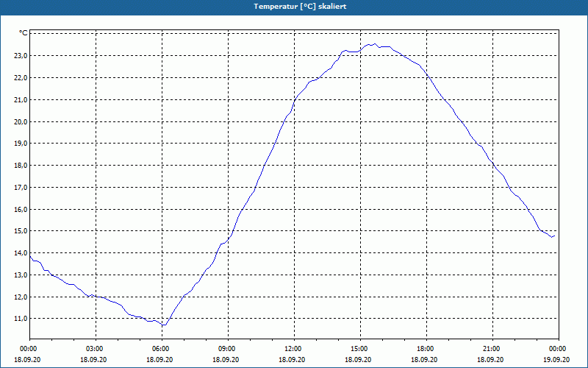This screenshot has height=368, width=588.
Task: Click the 13,0 y-axis value
Action: click(21, 275)
